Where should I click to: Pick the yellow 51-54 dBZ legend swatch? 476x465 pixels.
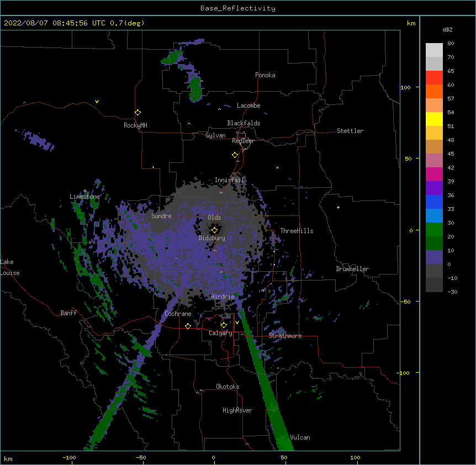click(434, 119)
